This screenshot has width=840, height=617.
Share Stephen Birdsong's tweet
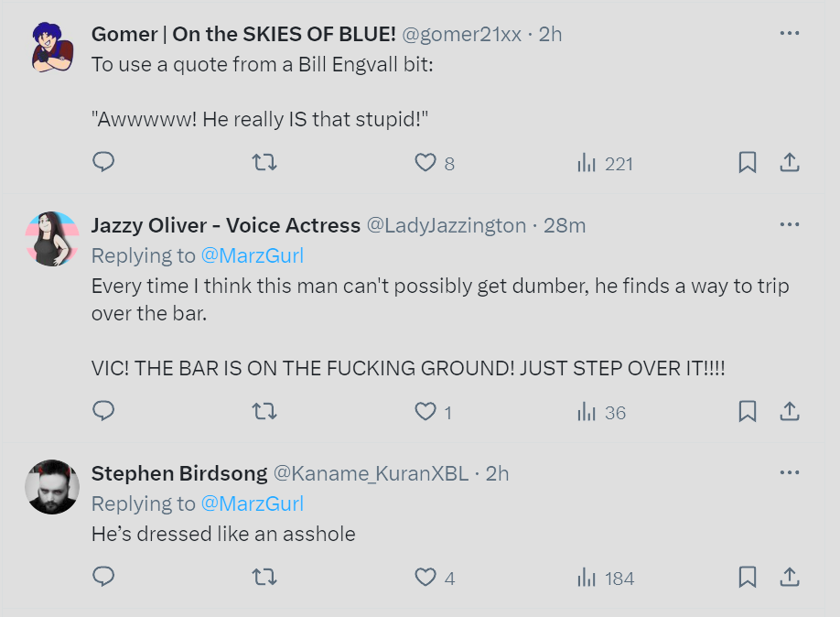[x=789, y=578]
